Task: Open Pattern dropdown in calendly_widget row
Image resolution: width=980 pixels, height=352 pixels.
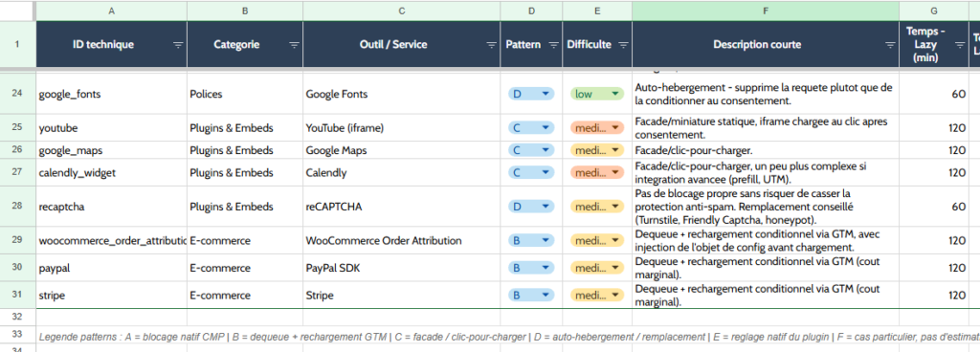Action: coord(531,172)
